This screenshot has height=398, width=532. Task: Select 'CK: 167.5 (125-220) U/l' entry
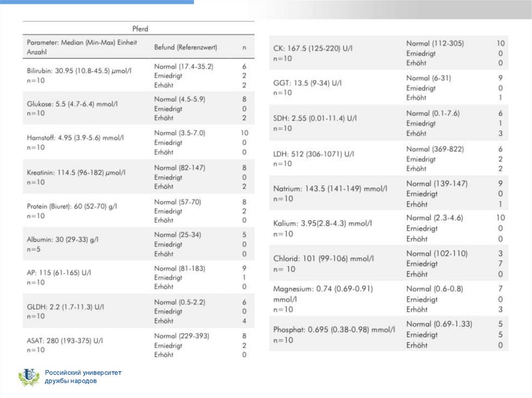point(313,48)
